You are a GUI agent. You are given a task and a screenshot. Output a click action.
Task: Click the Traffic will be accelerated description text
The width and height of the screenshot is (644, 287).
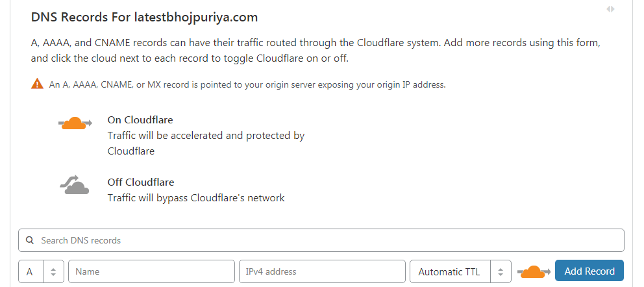[x=206, y=143]
